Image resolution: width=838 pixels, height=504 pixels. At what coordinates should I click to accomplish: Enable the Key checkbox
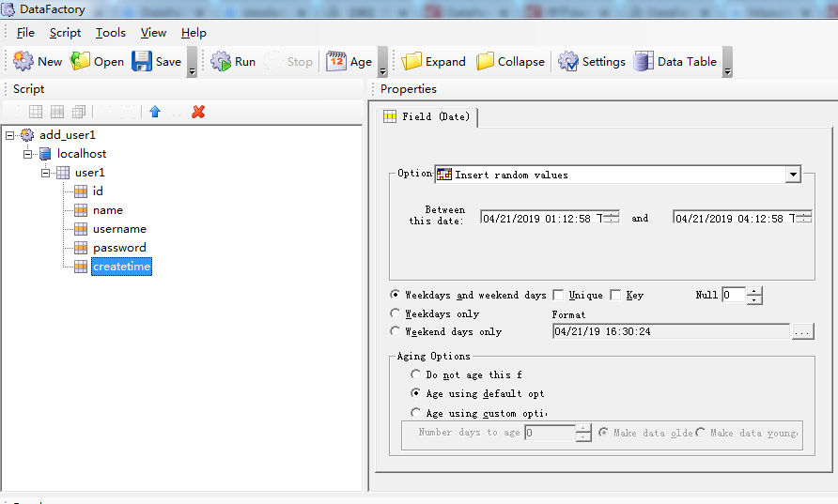click(615, 295)
